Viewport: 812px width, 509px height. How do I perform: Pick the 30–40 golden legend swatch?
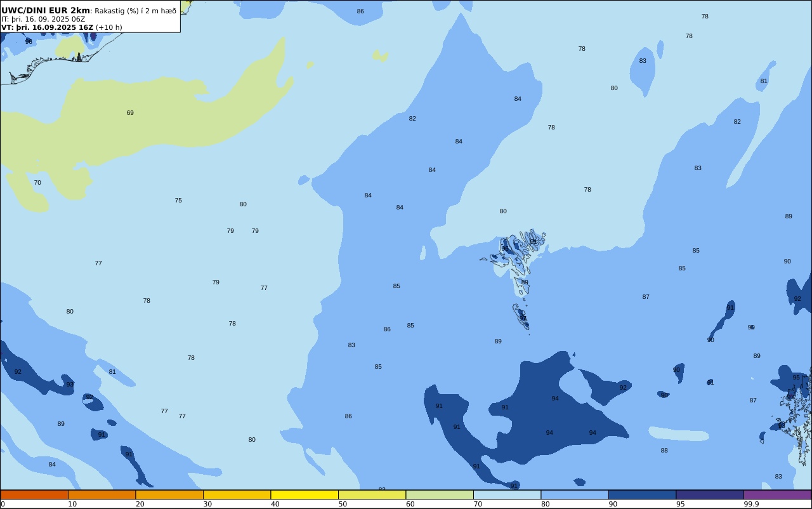pyautogui.click(x=237, y=494)
